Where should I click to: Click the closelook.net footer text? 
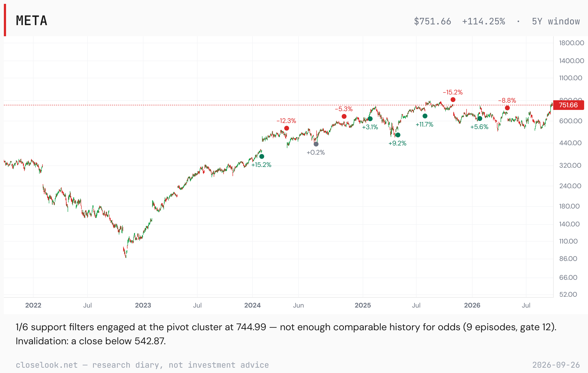142,365
